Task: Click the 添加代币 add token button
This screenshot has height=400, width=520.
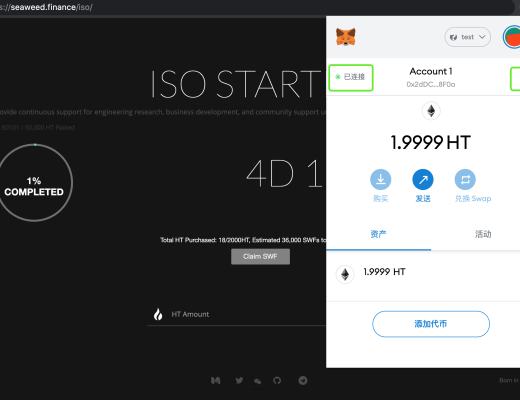Action: [x=431, y=324]
